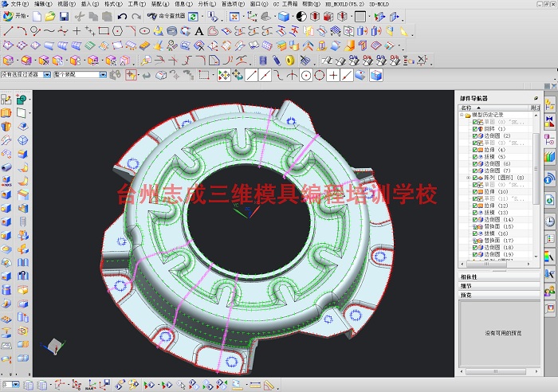Open the 3D-MOLD menu
This screenshot has width=558, height=392.
(379, 4)
